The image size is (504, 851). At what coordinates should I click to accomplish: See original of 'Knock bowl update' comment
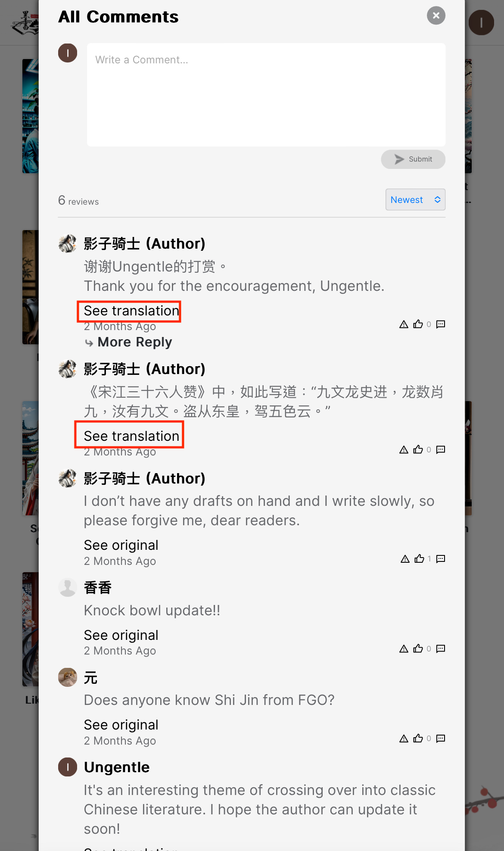(x=121, y=635)
